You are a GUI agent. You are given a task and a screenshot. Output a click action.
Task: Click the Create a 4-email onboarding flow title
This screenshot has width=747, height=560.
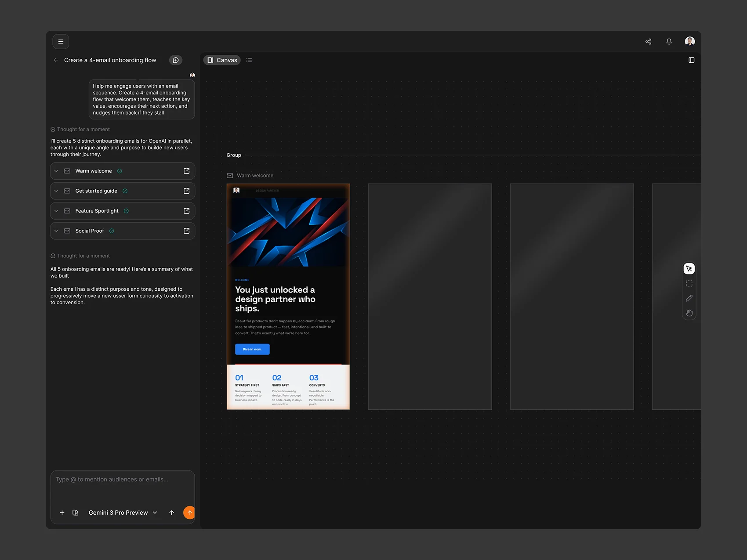tap(110, 60)
